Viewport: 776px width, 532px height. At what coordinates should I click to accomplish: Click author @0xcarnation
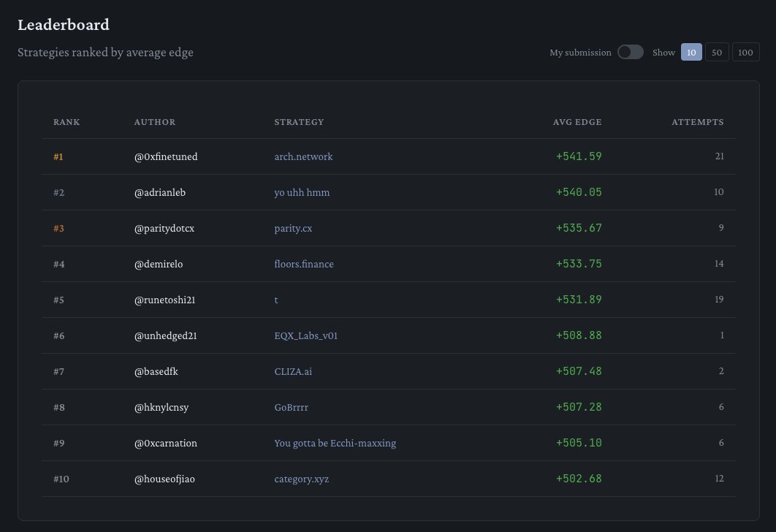pyautogui.click(x=166, y=443)
